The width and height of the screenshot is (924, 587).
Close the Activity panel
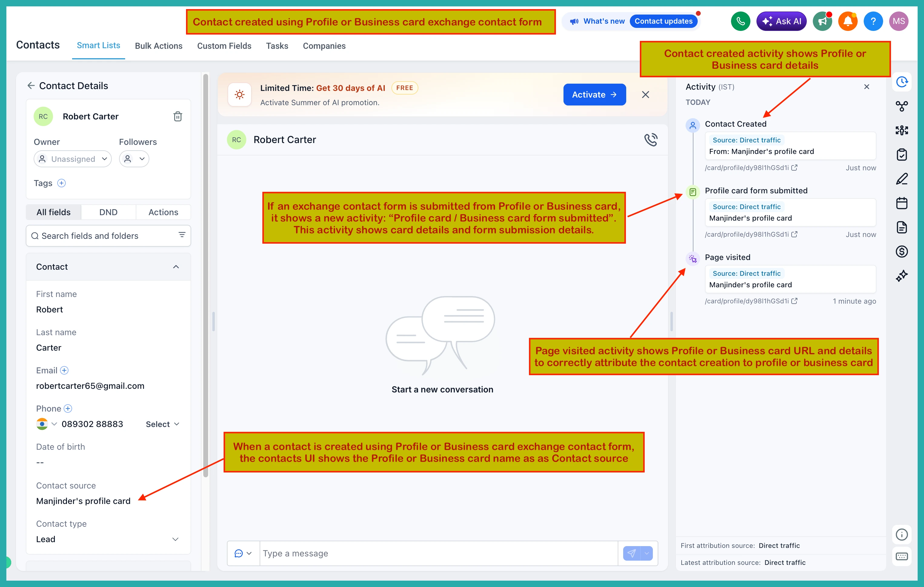(866, 87)
